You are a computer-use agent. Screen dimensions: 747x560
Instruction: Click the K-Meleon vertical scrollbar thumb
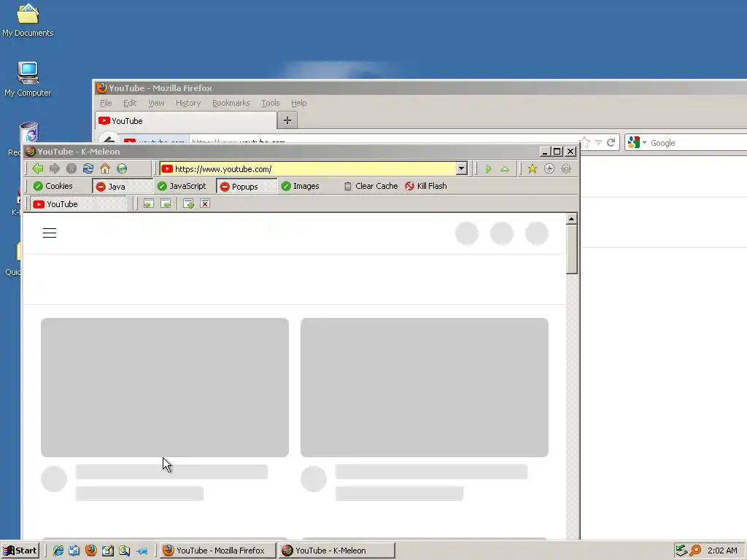tap(572, 249)
